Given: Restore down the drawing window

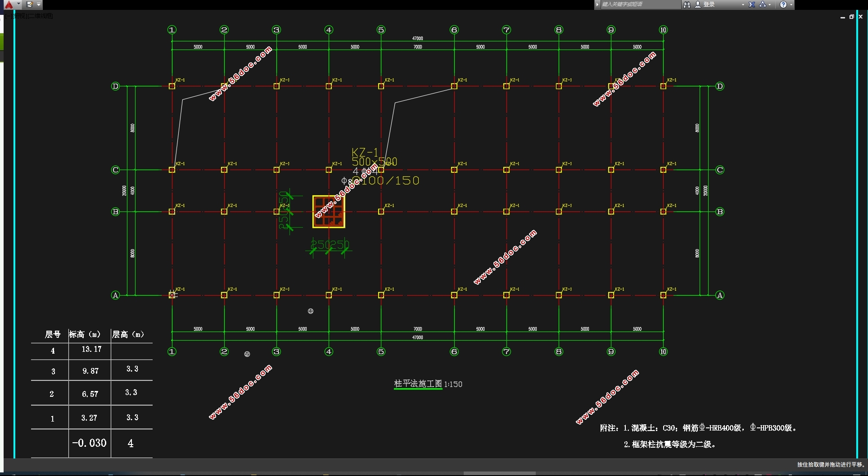Looking at the screenshot, I should coord(851,17).
